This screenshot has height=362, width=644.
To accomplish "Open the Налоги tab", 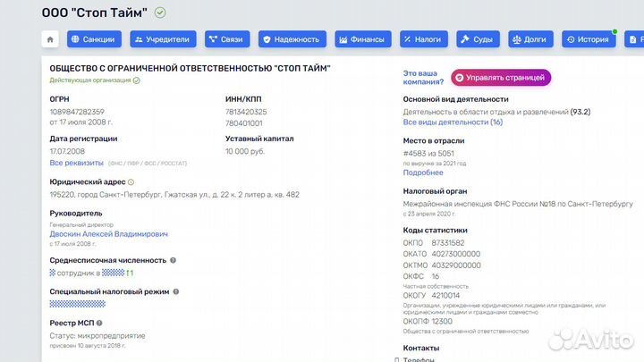I will click(423, 39).
